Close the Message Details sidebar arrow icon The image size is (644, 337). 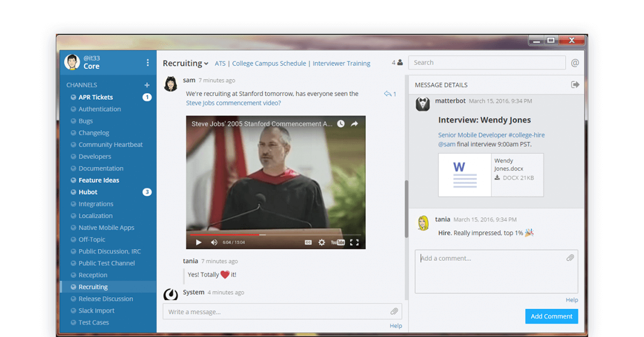click(575, 85)
